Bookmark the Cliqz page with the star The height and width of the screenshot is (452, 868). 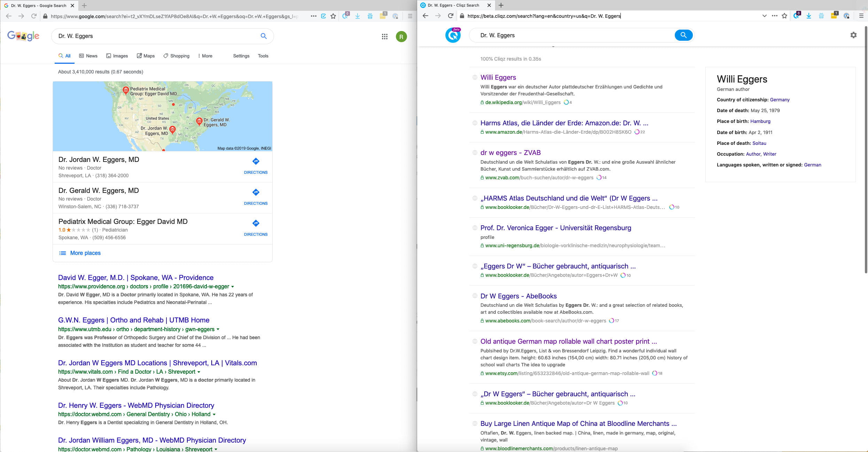tap(784, 16)
